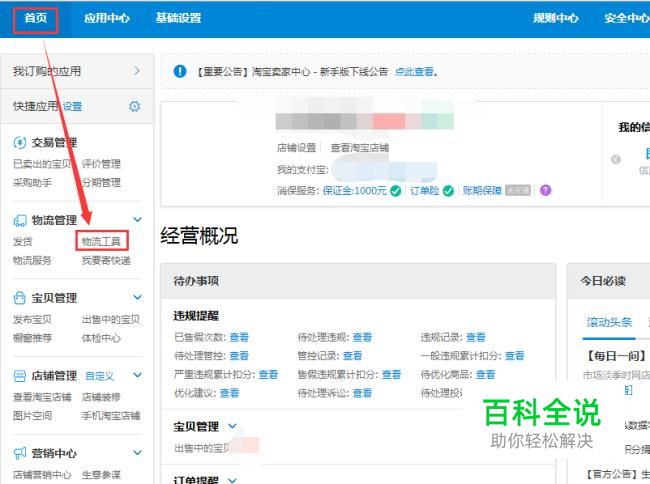Click the 宝贝管理 bag icon
This screenshot has height=484, width=650.
[19, 298]
